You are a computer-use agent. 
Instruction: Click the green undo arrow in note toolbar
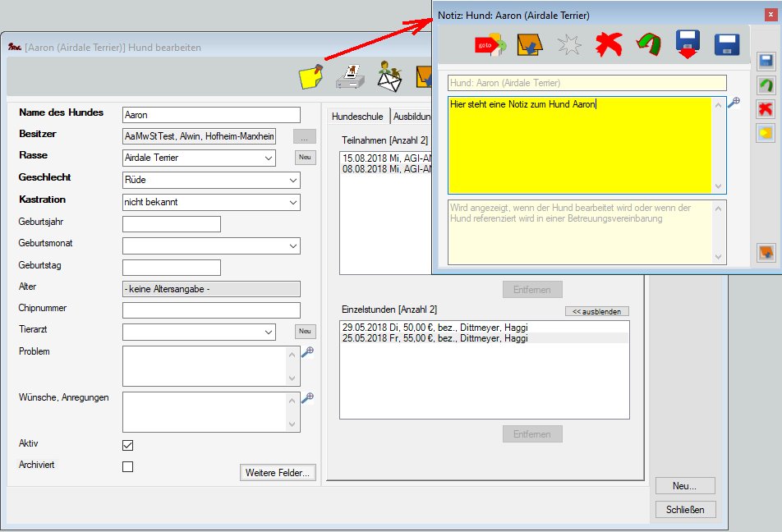tap(647, 44)
